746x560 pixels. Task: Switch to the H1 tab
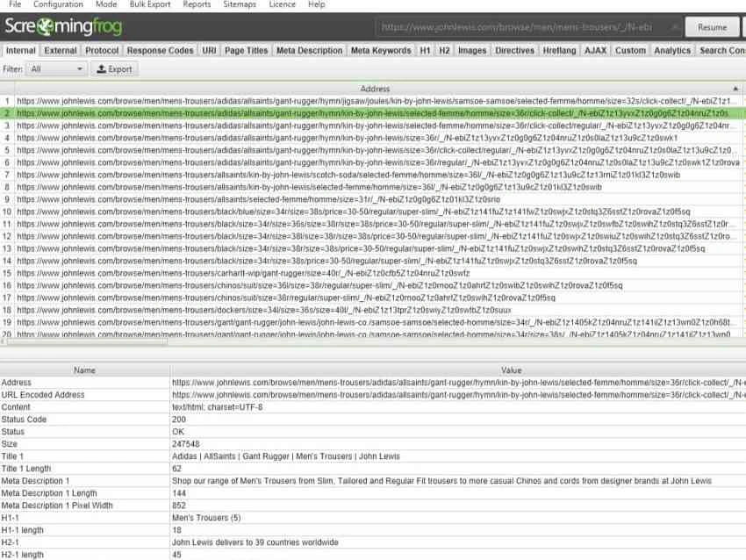(x=425, y=50)
